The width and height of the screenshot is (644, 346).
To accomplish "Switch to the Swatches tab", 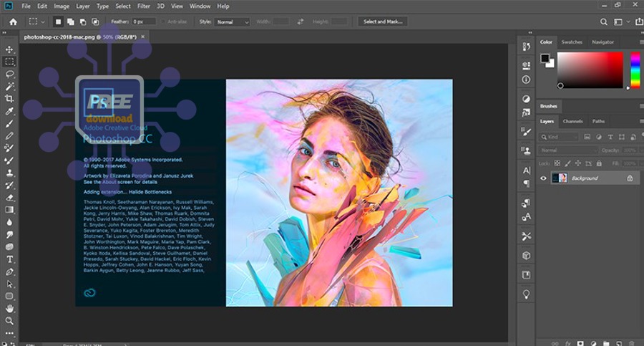I will pyautogui.click(x=572, y=42).
